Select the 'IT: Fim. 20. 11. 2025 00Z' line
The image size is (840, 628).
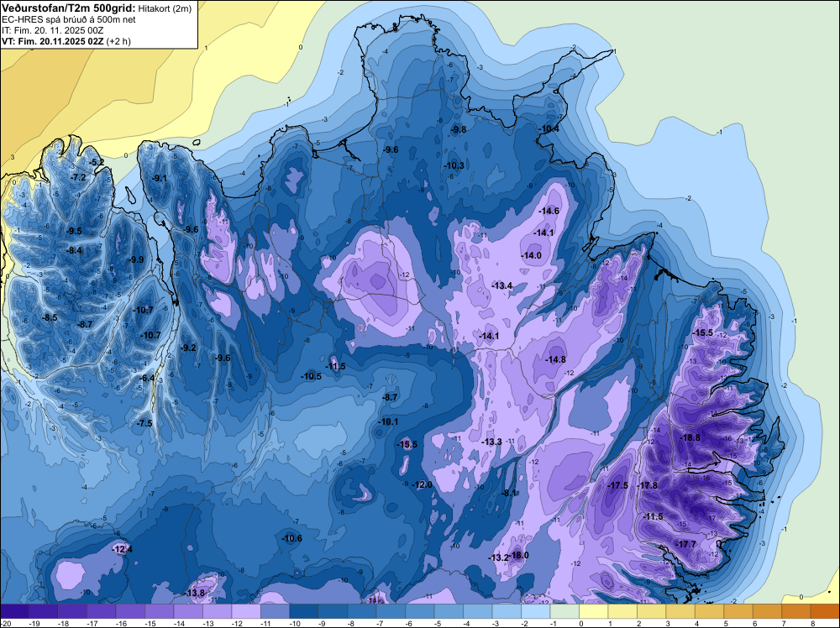pos(52,30)
